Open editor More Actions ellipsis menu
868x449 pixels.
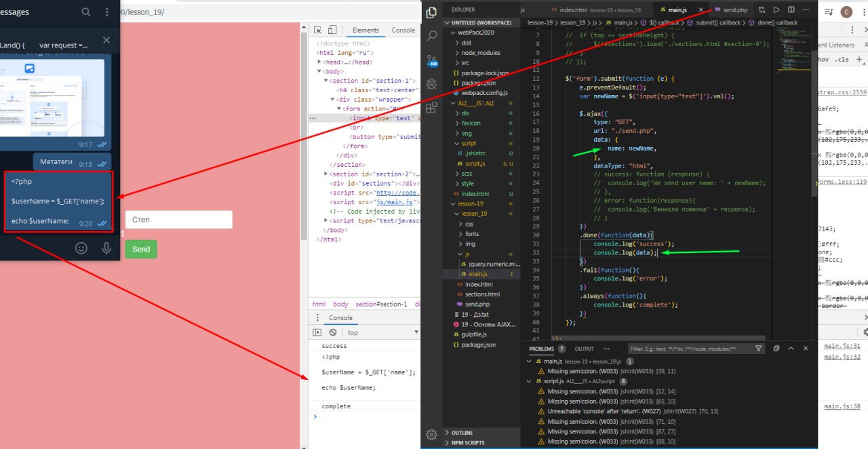click(x=806, y=10)
